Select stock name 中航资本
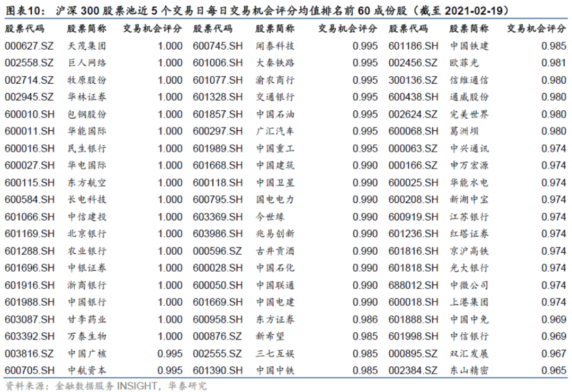This screenshot has height=392, width=572. pyautogui.click(x=87, y=370)
